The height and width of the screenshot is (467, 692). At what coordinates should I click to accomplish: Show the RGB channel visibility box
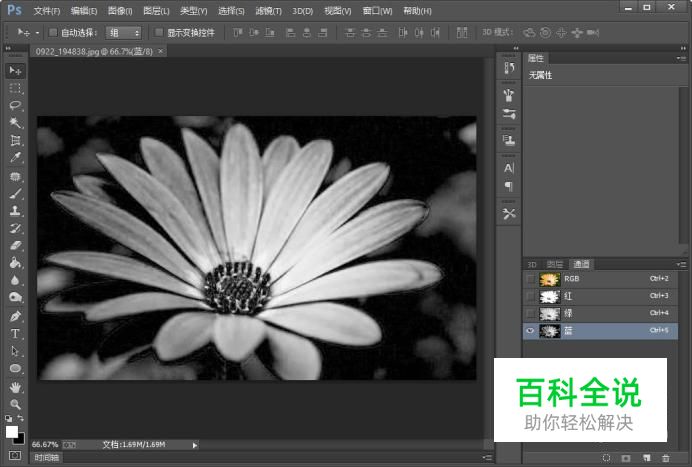[x=530, y=279]
